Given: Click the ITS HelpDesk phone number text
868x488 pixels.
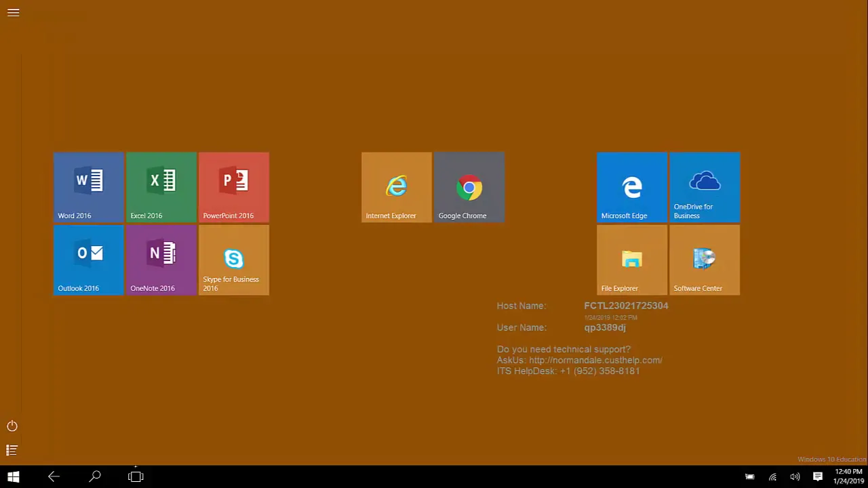Looking at the screenshot, I should pos(599,371).
